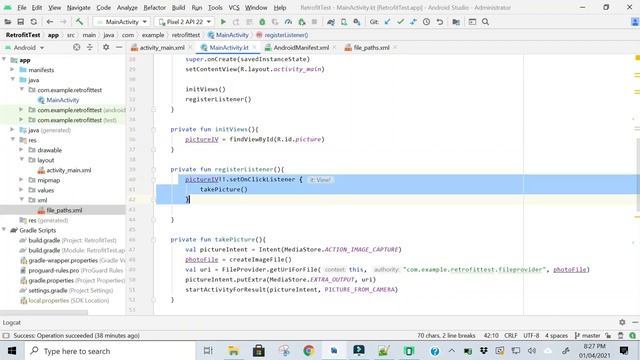
Task: Click the Sync Project with Gradle icon
Action: [x=331, y=22]
